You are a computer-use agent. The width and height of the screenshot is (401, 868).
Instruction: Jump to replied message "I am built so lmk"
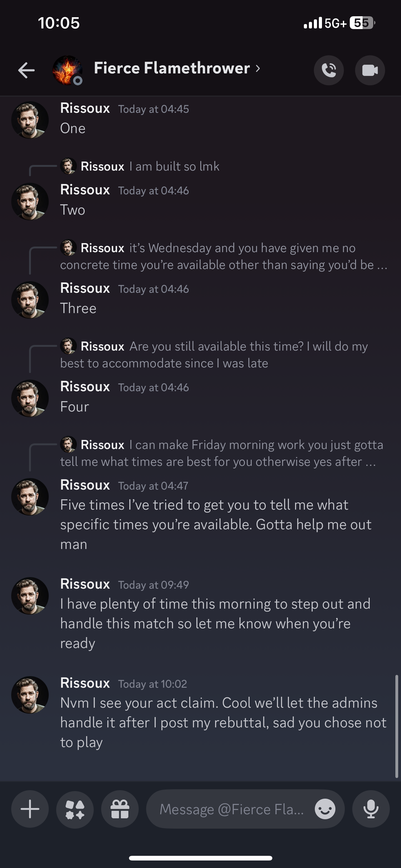pos(174,167)
